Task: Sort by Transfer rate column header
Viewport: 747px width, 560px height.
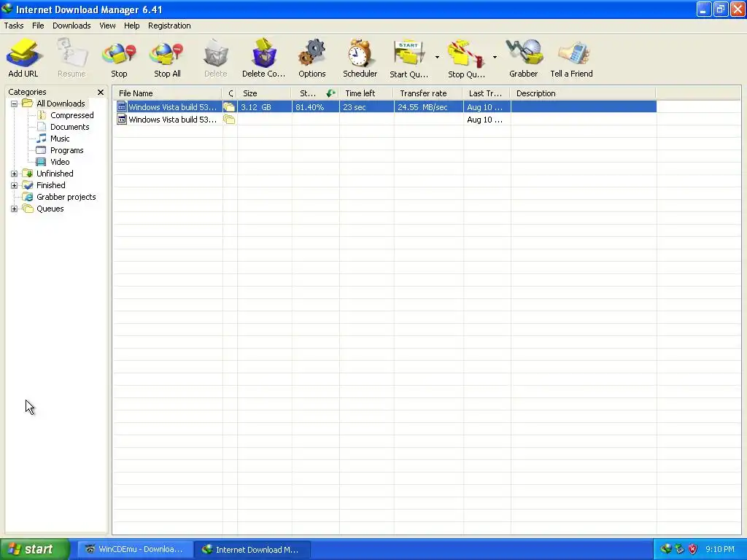Action: pyautogui.click(x=428, y=93)
